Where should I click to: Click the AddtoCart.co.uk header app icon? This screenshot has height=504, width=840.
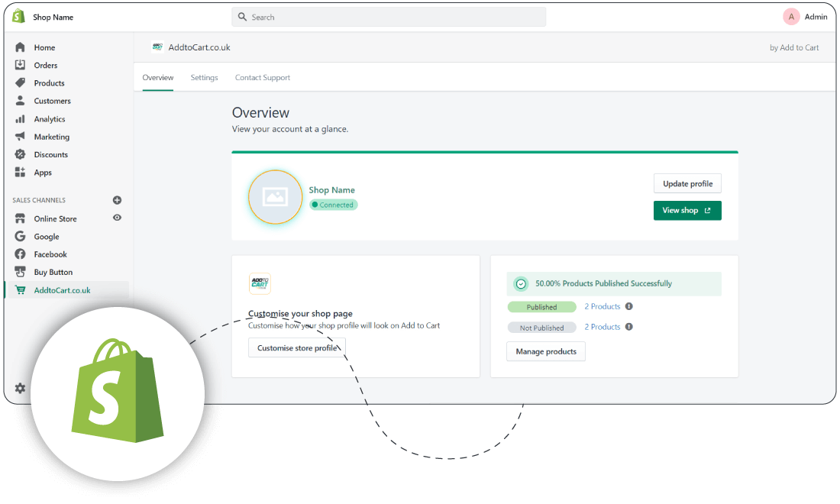[157, 47]
